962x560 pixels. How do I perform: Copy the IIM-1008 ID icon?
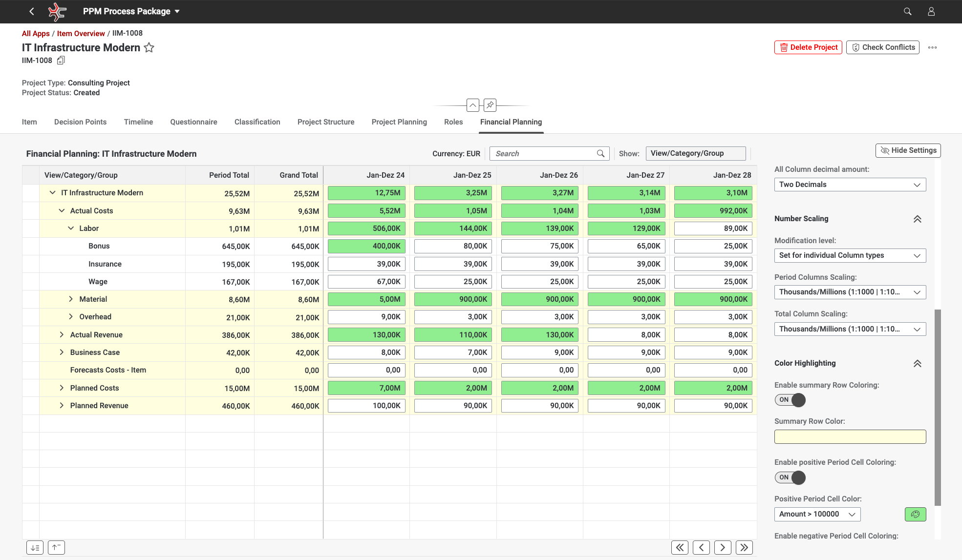pyautogui.click(x=61, y=61)
